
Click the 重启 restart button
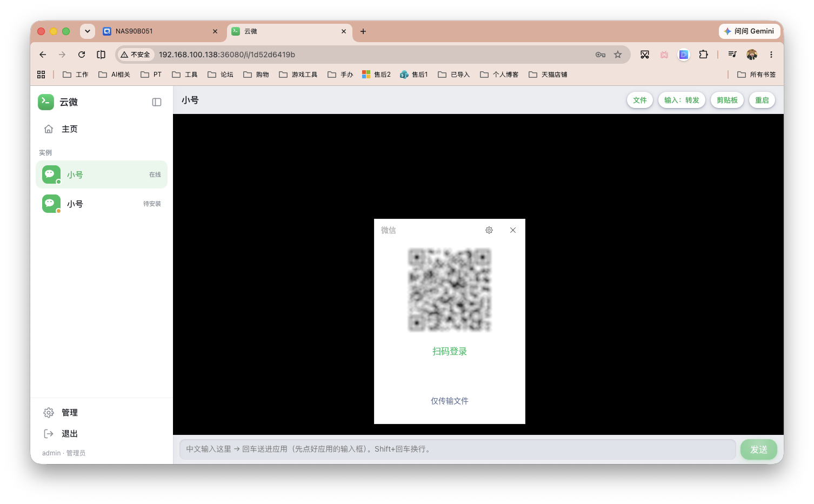[x=762, y=100]
